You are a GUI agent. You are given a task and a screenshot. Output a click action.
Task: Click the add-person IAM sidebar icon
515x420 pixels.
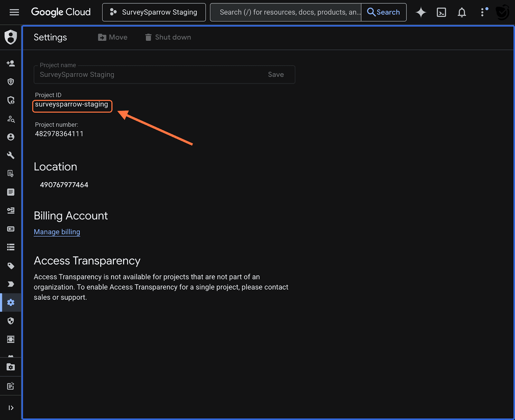11,63
